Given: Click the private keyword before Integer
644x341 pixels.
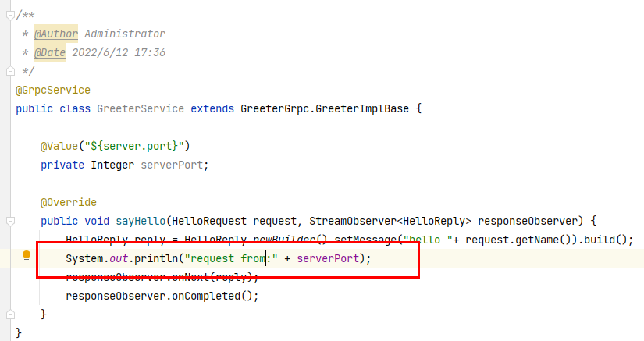Looking at the screenshot, I should [62, 165].
